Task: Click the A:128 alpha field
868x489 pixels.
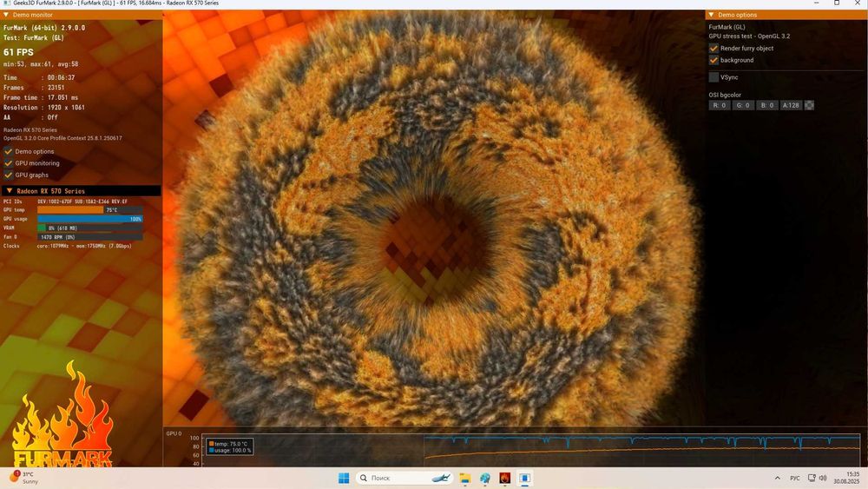Action: [791, 105]
